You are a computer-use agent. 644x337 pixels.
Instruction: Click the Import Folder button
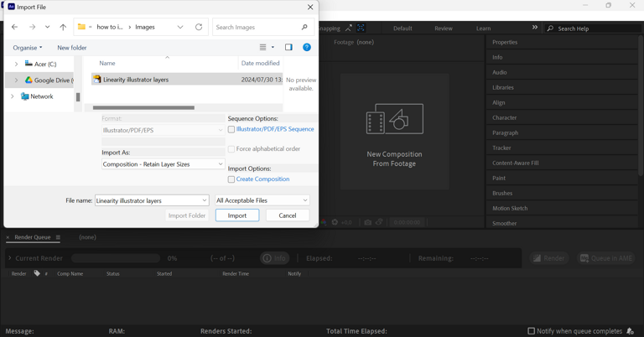coord(187,215)
